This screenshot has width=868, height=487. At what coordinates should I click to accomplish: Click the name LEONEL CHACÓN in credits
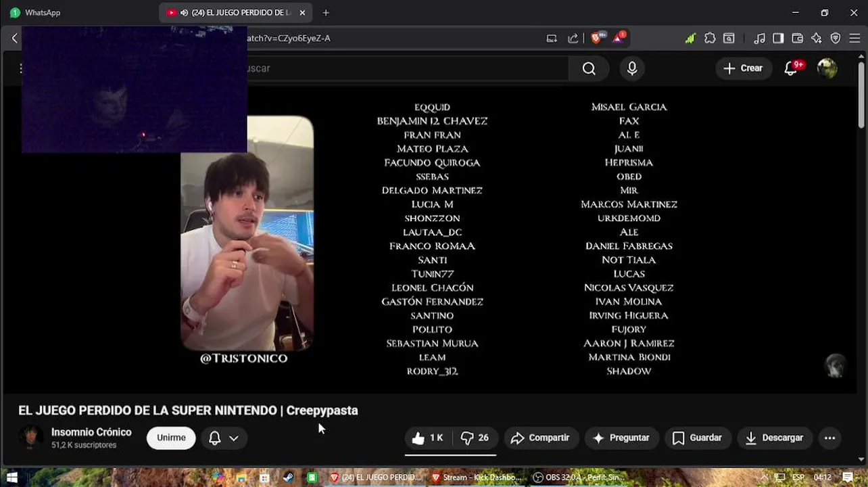click(433, 288)
